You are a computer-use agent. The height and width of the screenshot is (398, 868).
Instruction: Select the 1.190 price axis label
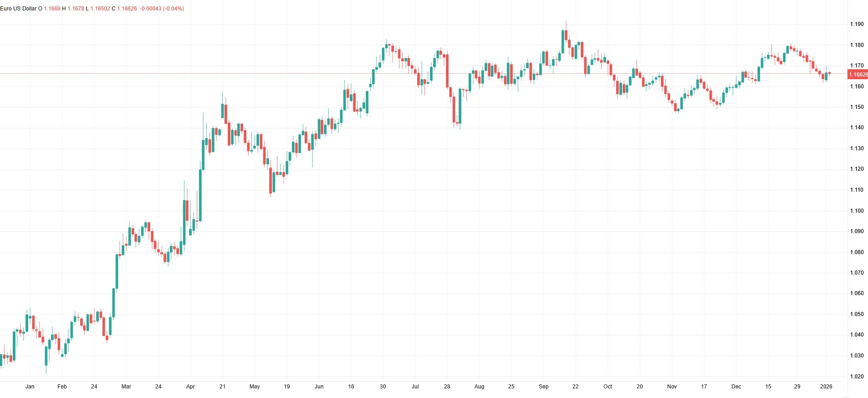[856, 24]
